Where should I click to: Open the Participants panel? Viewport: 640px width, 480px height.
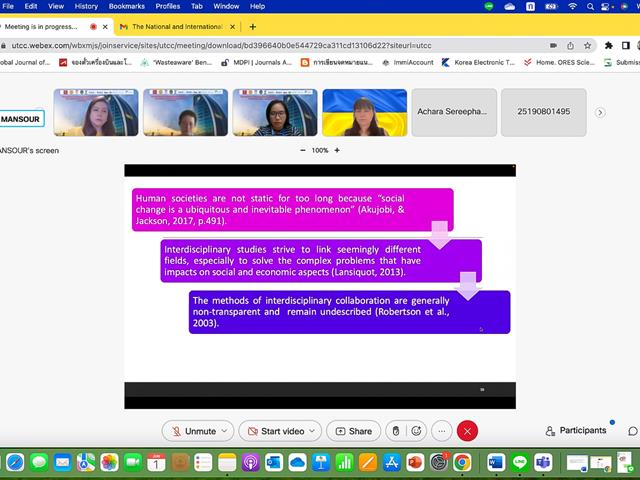point(576,431)
